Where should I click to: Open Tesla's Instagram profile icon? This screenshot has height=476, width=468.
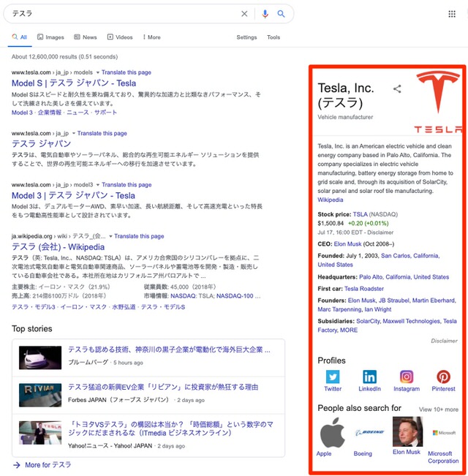click(x=407, y=377)
